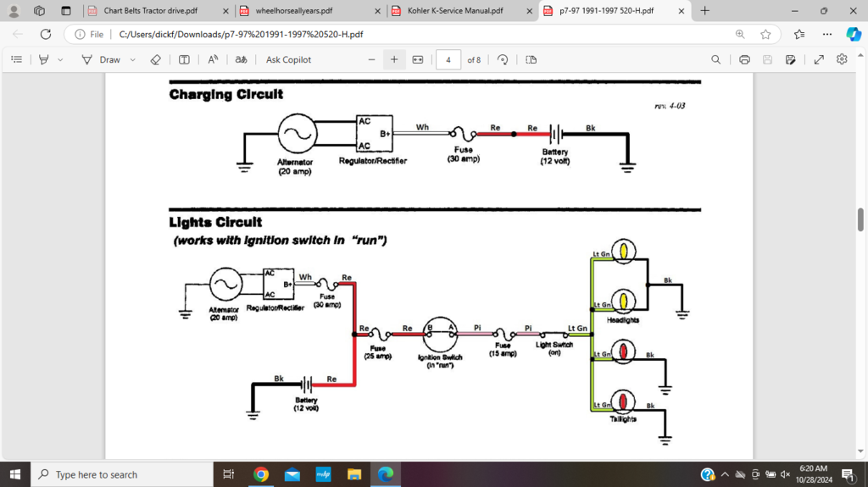Open find in PDF search
This screenshot has height=487, width=868.
click(716, 59)
